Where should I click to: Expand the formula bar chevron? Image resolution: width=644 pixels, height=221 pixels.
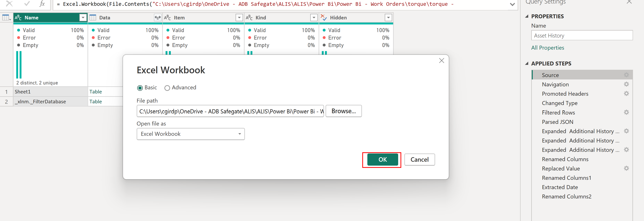point(512,4)
